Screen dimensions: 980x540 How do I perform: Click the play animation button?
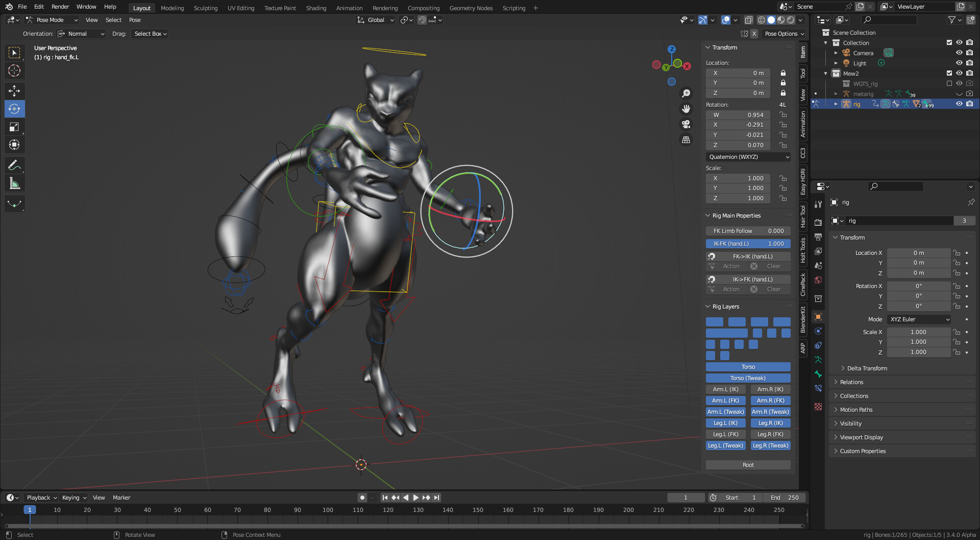(x=415, y=498)
